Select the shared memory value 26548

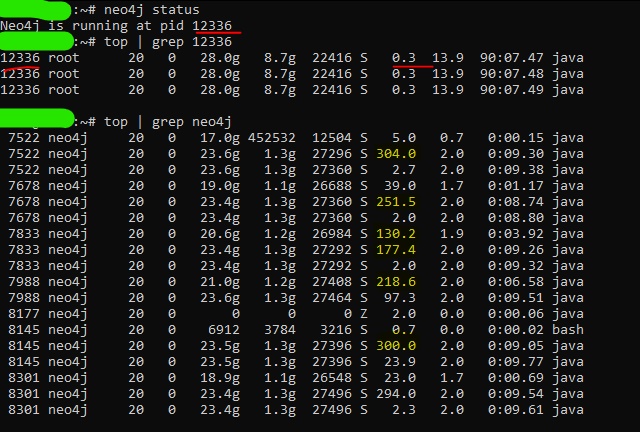(x=332, y=378)
